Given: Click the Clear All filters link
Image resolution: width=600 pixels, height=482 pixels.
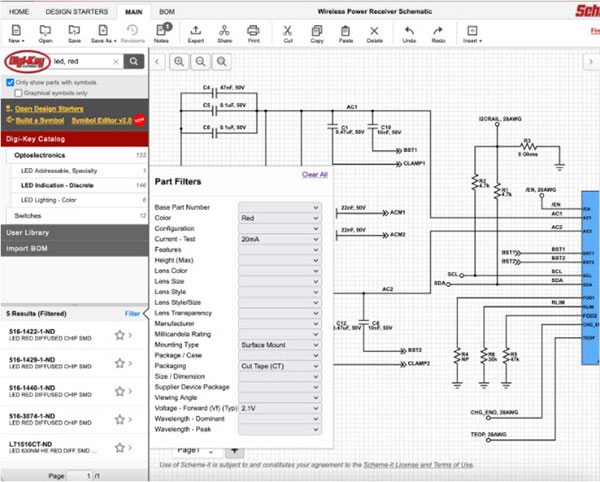Looking at the screenshot, I should point(314,174).
